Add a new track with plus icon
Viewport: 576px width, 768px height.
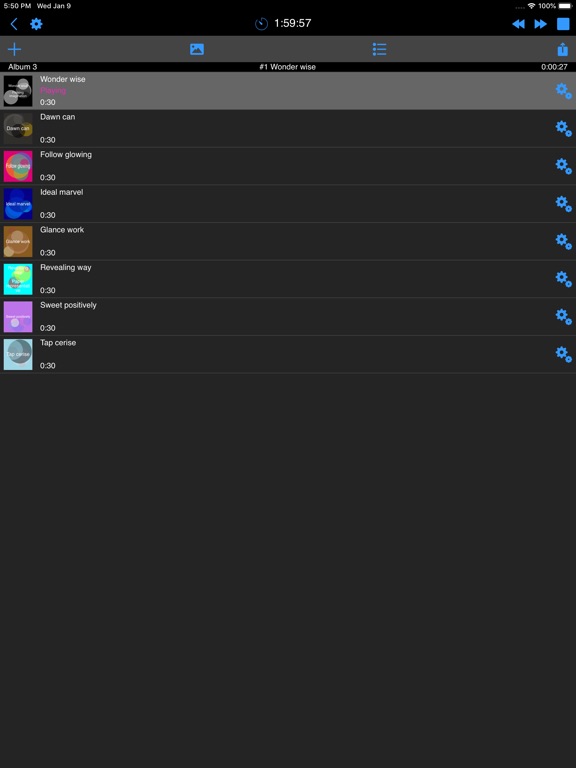tap(15, 49)
